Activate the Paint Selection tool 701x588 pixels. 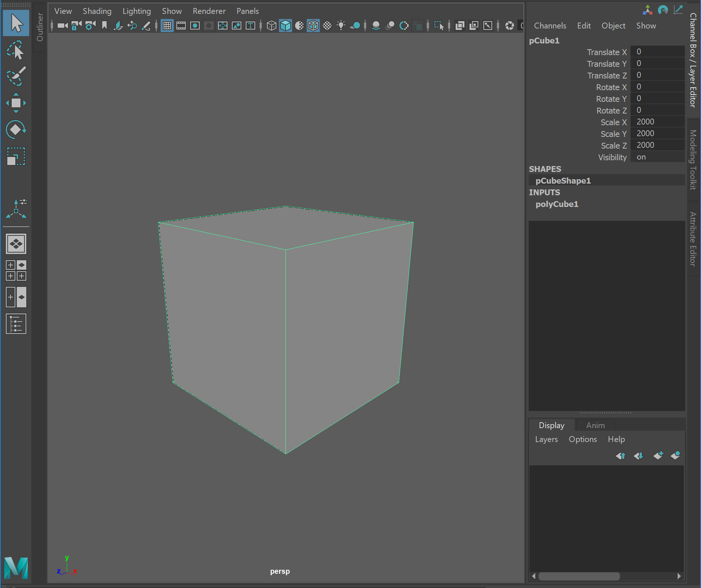tap(16, 76)
